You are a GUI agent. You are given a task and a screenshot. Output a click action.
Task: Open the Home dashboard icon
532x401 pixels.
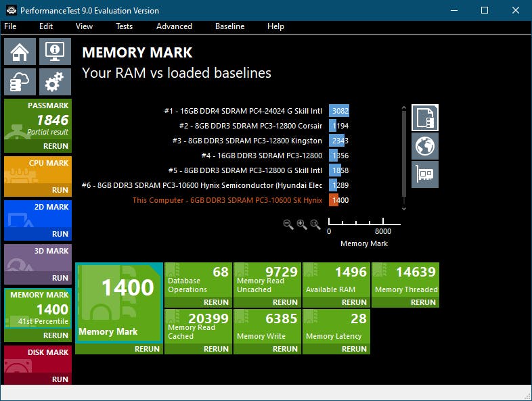point(20,51)
